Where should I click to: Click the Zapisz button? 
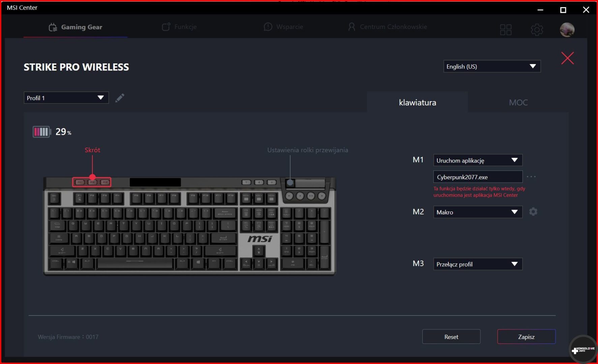point(526,337)
